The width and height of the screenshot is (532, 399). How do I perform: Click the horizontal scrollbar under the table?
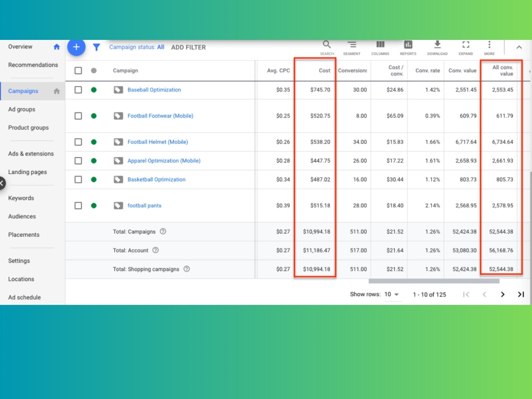point(434,281)
